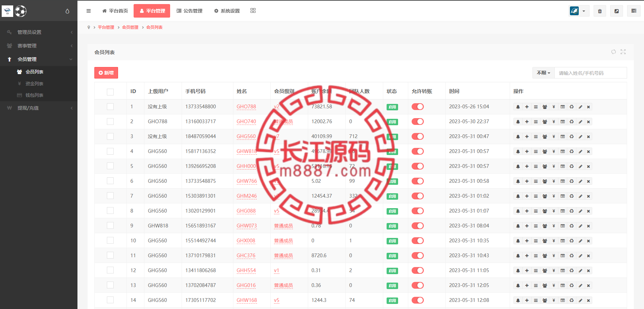Viewport: 644px width, 309px height.
Task: Expand 提现/充值 sidebar menu
Action: [39, 108]
